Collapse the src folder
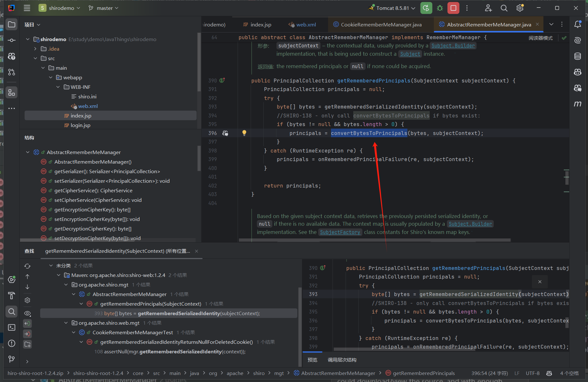The height and width of the screenshot is (382, 588). pyautogui.click(x=35, y=58)
